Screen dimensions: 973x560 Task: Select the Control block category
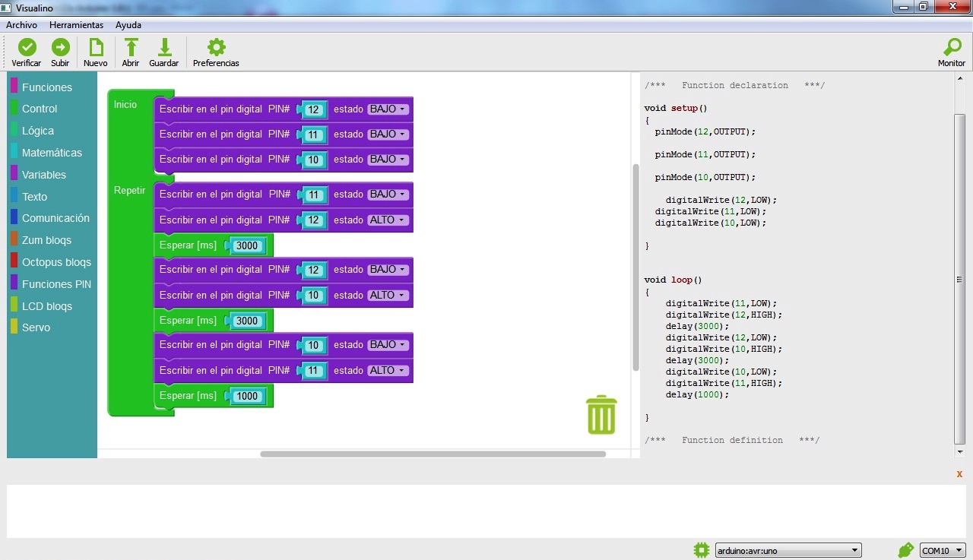click(40, 109)
